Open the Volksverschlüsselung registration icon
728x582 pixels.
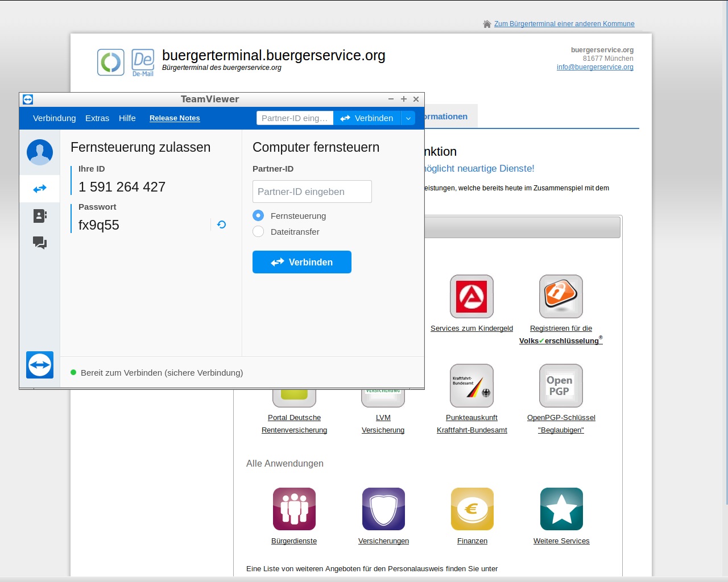pyautogui.click(x=561, y=297)
